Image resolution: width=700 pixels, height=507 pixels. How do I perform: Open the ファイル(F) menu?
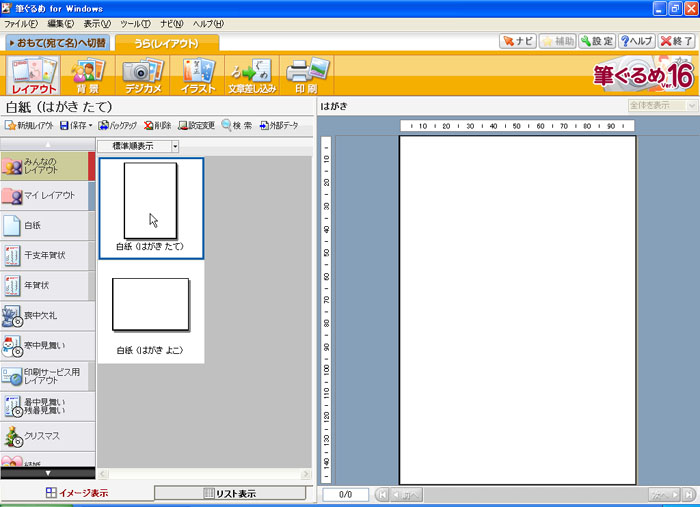(21, 23)
